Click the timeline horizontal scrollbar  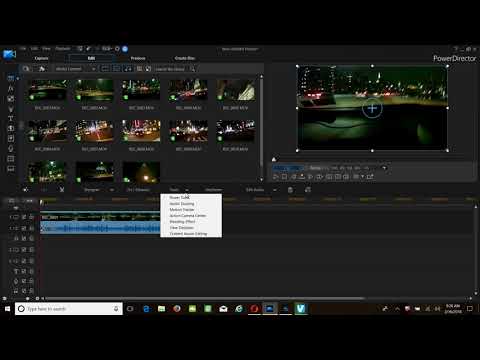(x=205, y=298)
